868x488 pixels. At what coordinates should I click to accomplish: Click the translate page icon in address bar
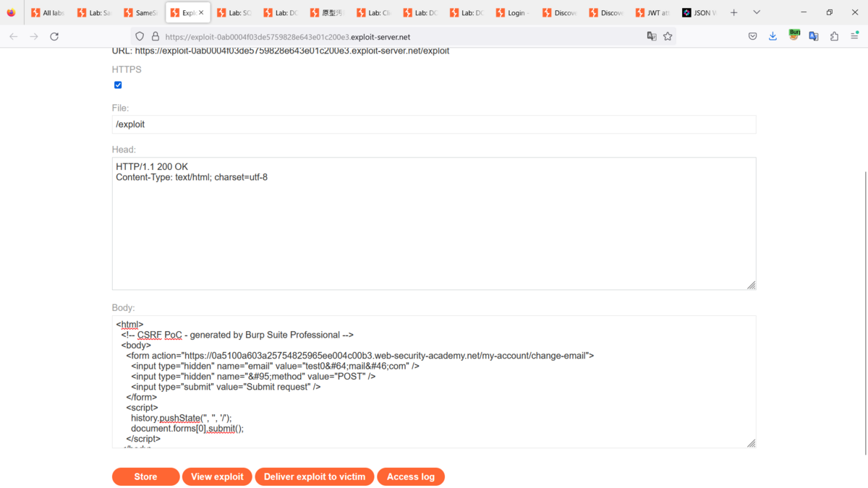coord(652,36)
